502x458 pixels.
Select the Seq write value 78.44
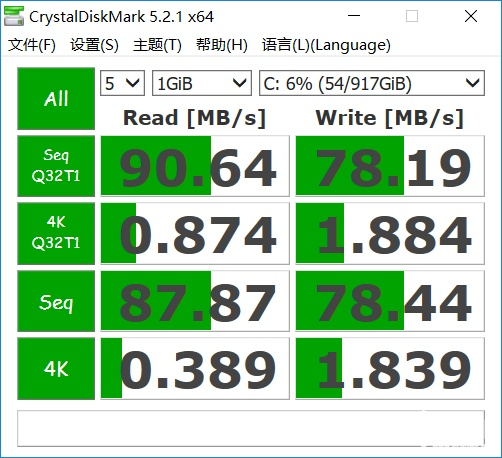coord(390,301)
